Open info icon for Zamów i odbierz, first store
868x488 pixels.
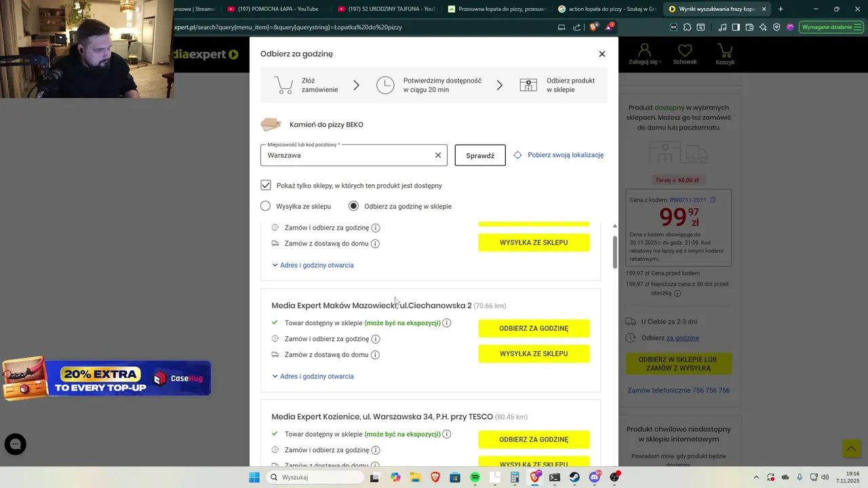[x=376, y=228]
